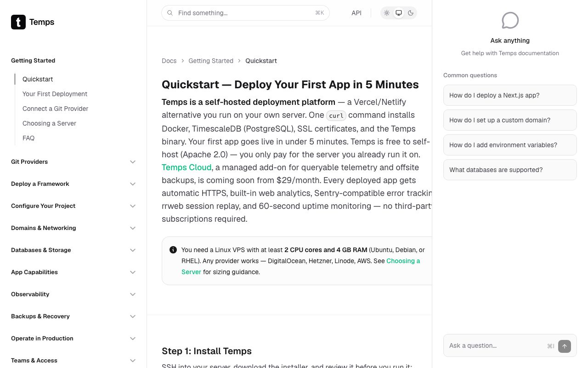Viewport: 588px width, 368px height.
Task: Ask 'How do I add environment variables?'
Action: [x=510, y=145]
